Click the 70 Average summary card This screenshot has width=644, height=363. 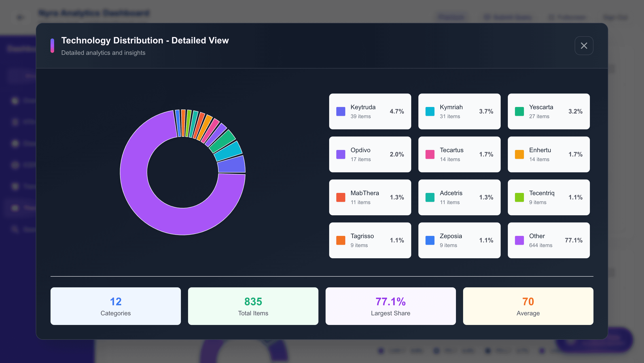528,306
